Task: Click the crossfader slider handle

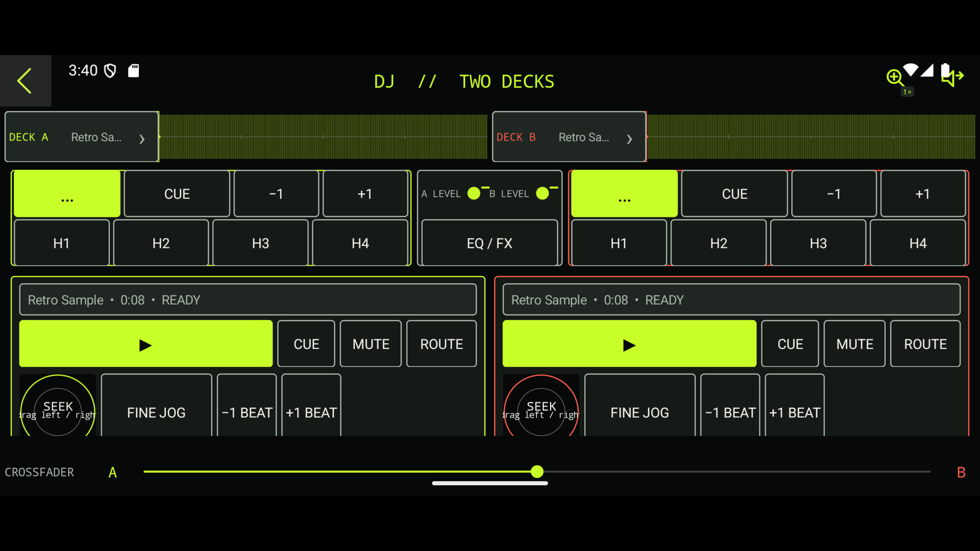Action: [x=537, y=471]
